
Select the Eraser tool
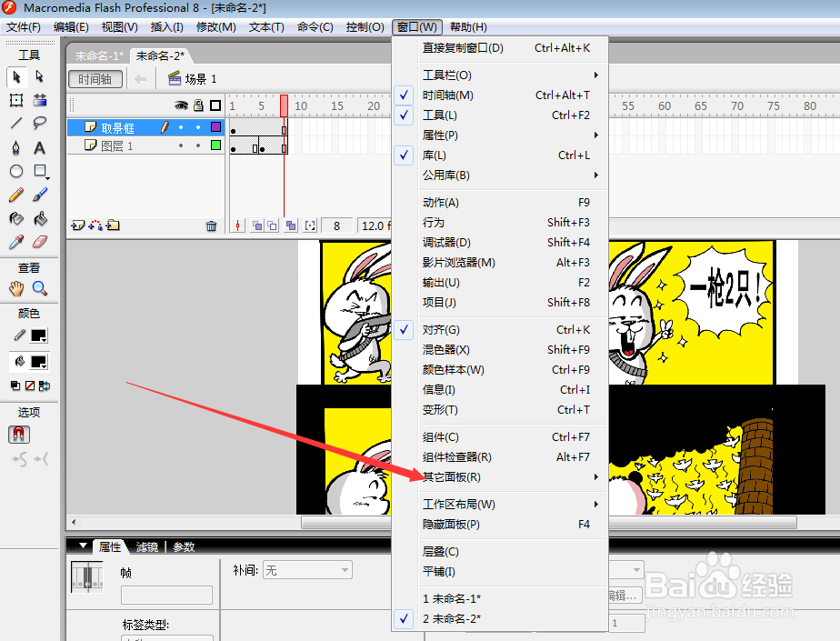pyautogui.click(x=40, y=242)
